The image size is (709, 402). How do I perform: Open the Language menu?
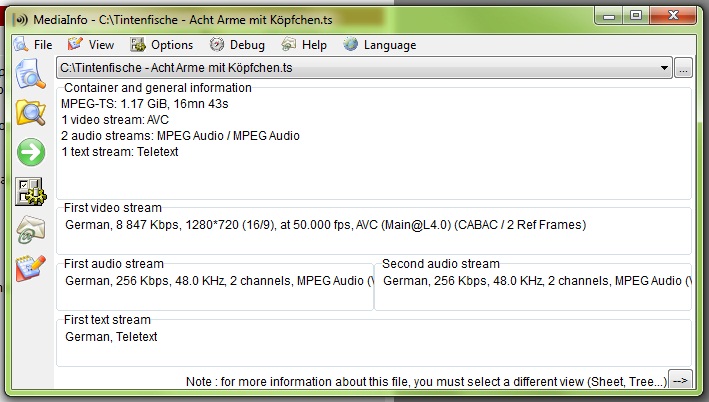[x=380, y=45]
